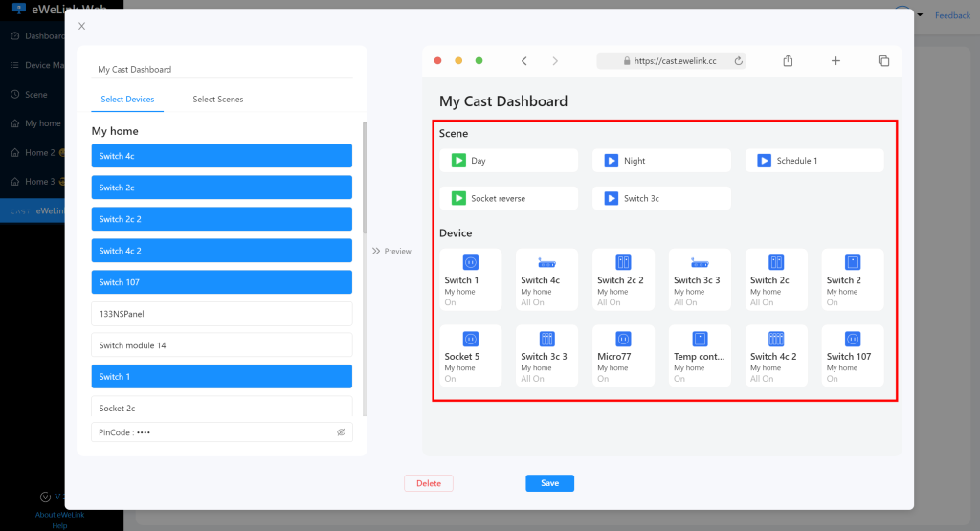The height and width of the screenshot is (531, 980).
Task: Toggle PinCode visibility eye icon
Action: [x=341, y=432]
